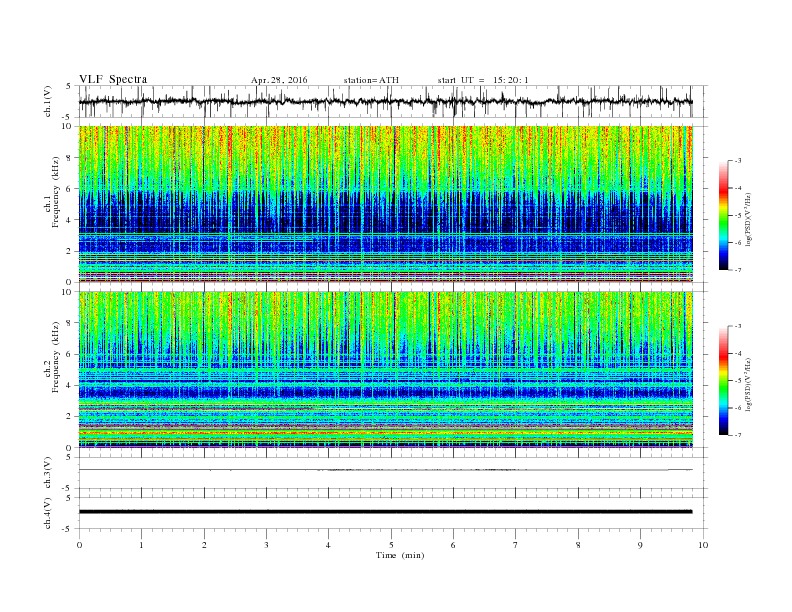Click inside the ch.2 spectrogram panel
Screen dimensions: 792x612
point(385,369)
